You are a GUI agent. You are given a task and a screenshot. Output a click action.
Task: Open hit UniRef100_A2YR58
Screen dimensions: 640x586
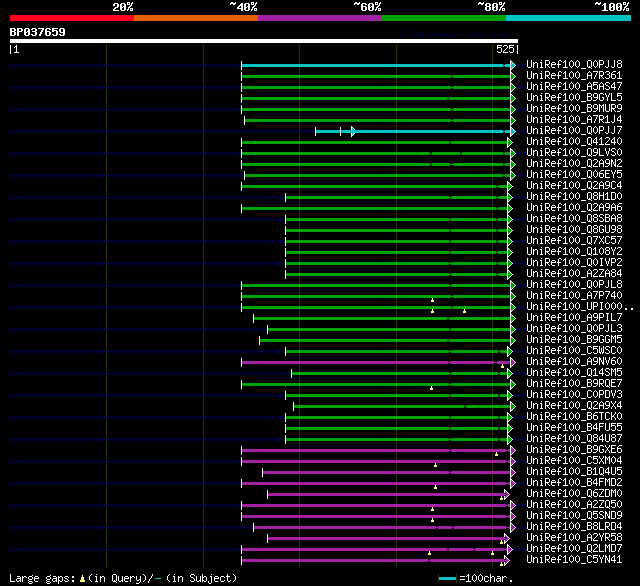click(x=574, y=538)
